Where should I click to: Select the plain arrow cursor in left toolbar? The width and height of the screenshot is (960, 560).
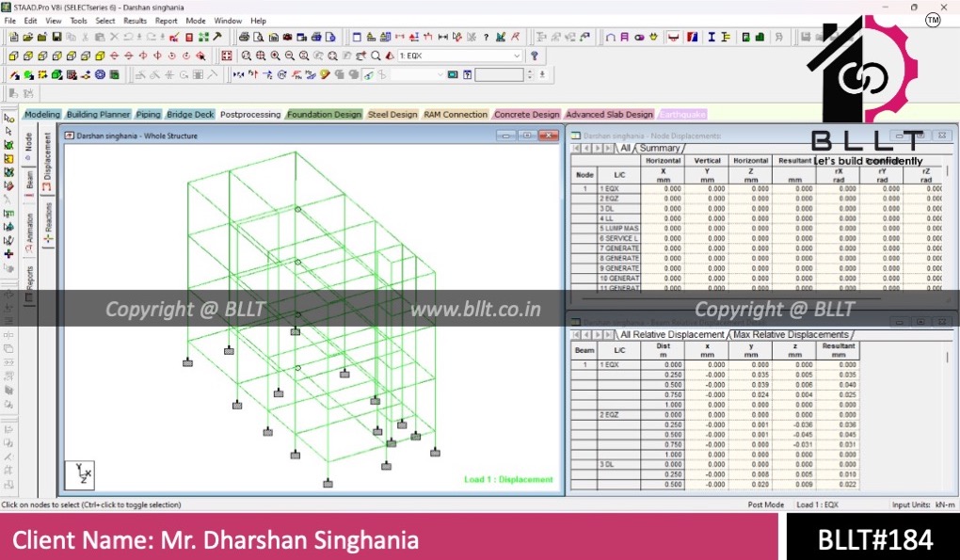[8, 131]
